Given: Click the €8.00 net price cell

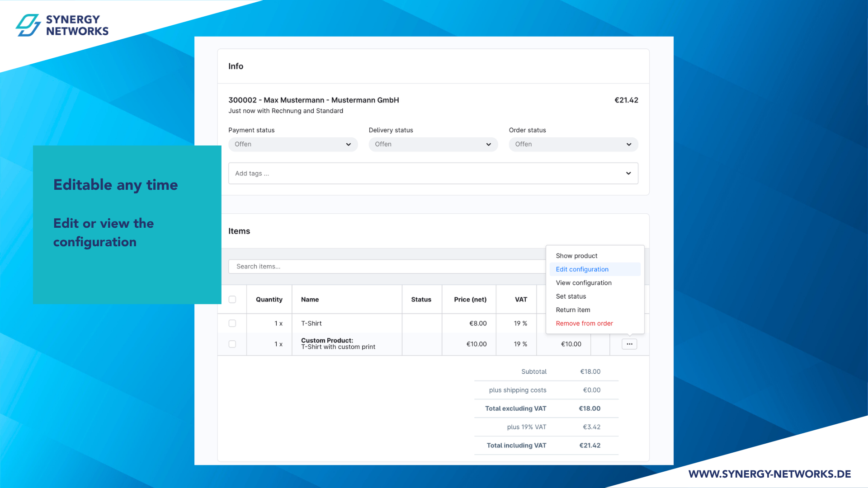Looking at the screenshot, I should pyautogui.click(x=478, y=324).
